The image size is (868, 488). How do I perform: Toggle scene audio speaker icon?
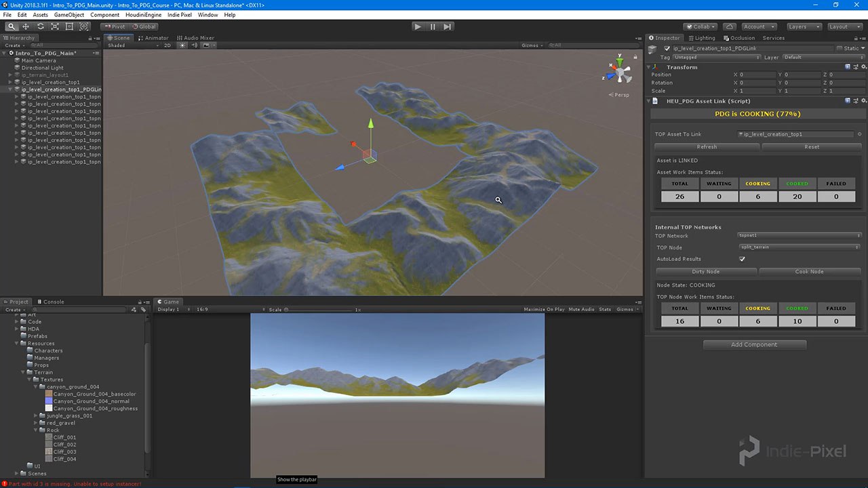click(x=194, y=45)
